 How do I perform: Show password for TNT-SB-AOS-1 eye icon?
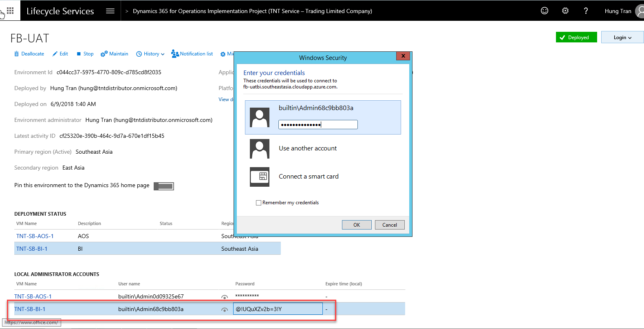[224, 297]
